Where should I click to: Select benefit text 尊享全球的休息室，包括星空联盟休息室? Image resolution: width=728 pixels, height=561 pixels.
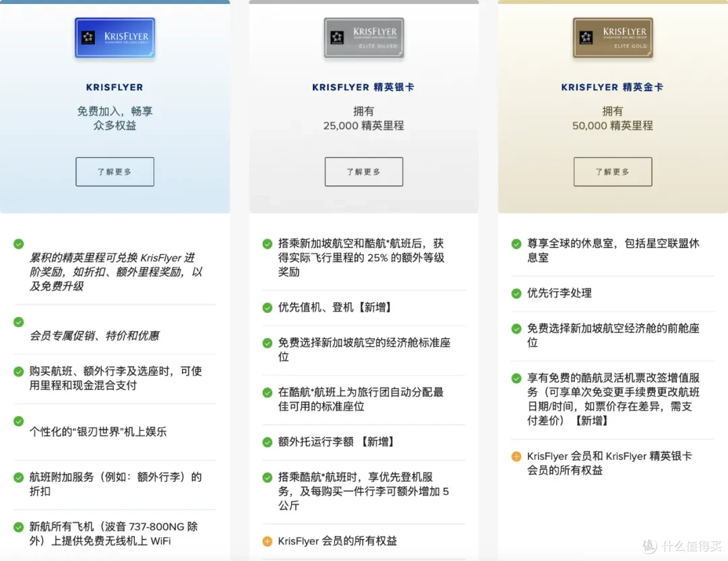pyautogui.click(x=613, y=250)
